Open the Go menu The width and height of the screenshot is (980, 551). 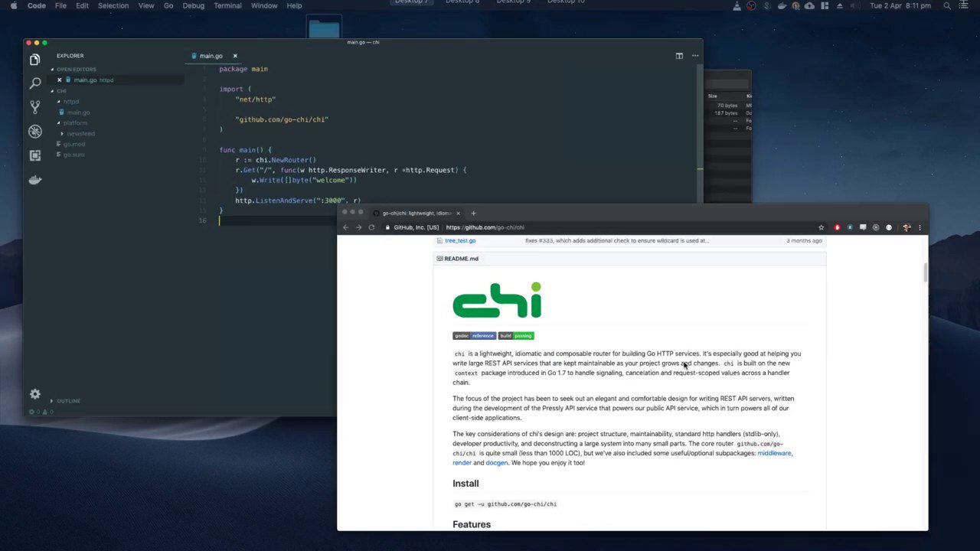point(168,5)
